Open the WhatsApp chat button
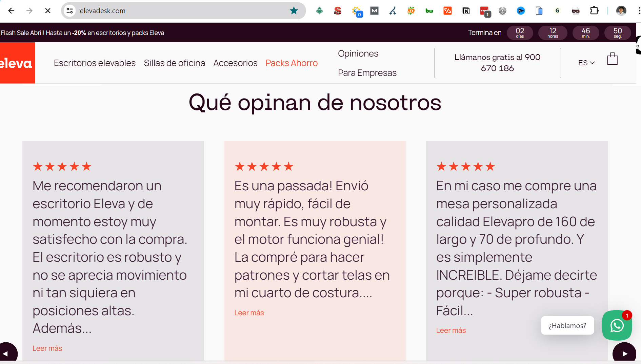Screen dimensions: 641x364 pyautogui.click(x=617, y=325)
